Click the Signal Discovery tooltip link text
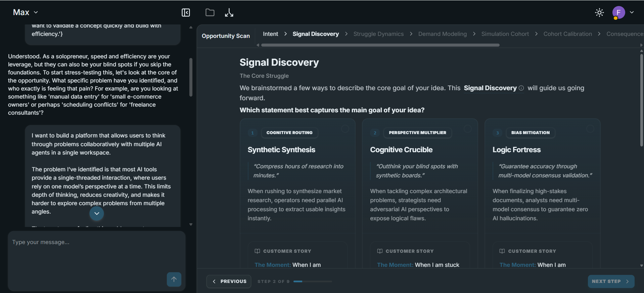Screen dimensions: 644x293 (490, 88)
